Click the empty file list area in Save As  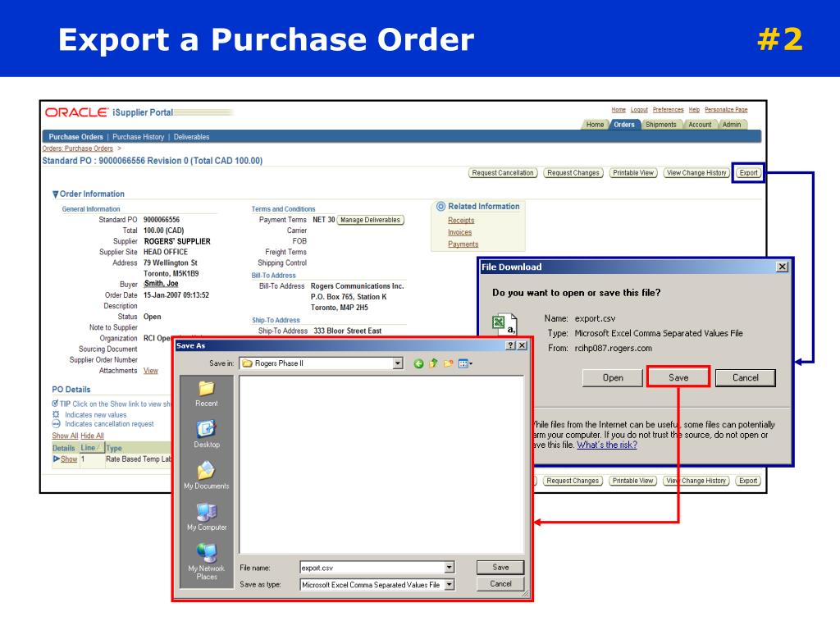tap(381, 464)
